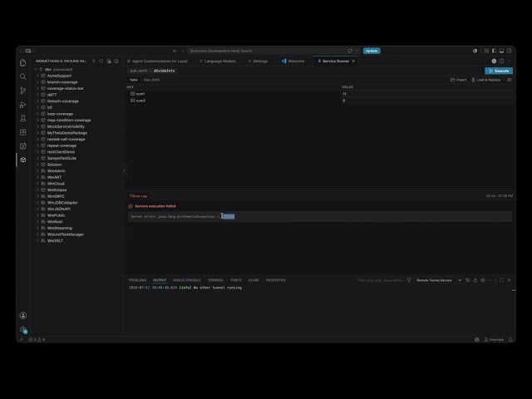The width and height of the screenshot is (532, 399).
Task: Click the Execute button
Action: click(499, 71)
